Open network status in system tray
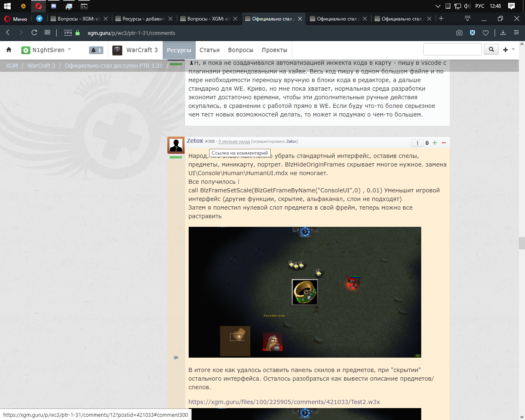 tap(458, 6)
